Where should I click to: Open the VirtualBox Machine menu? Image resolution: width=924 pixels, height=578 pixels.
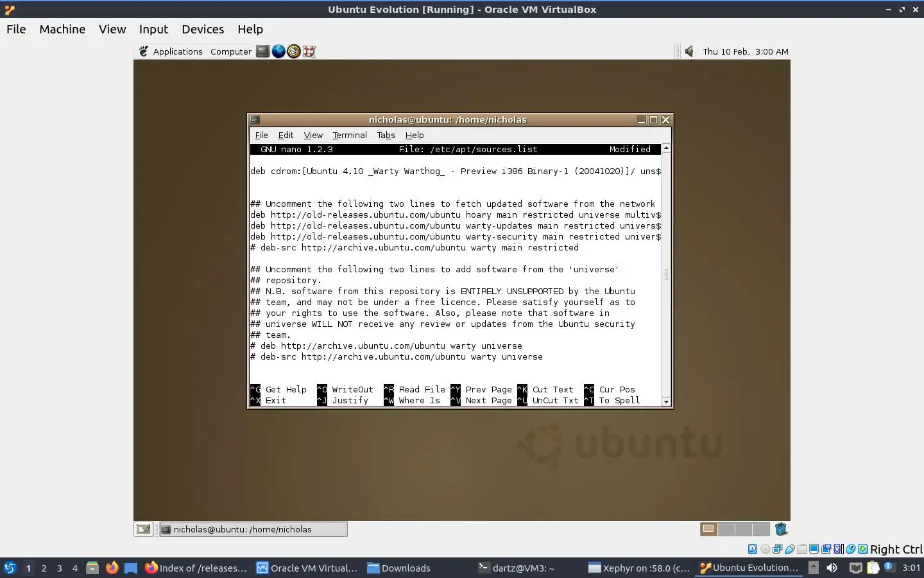[x=62, y=29]
